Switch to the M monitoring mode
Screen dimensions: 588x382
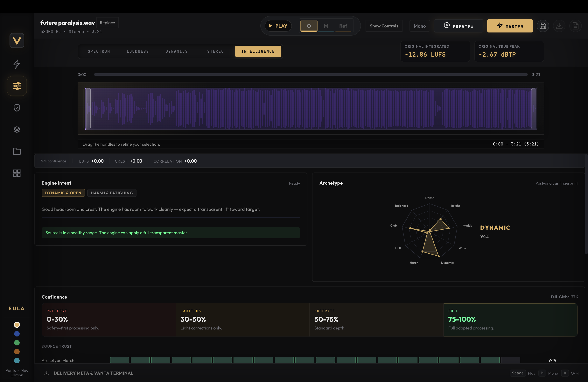[x=326, y=25]
